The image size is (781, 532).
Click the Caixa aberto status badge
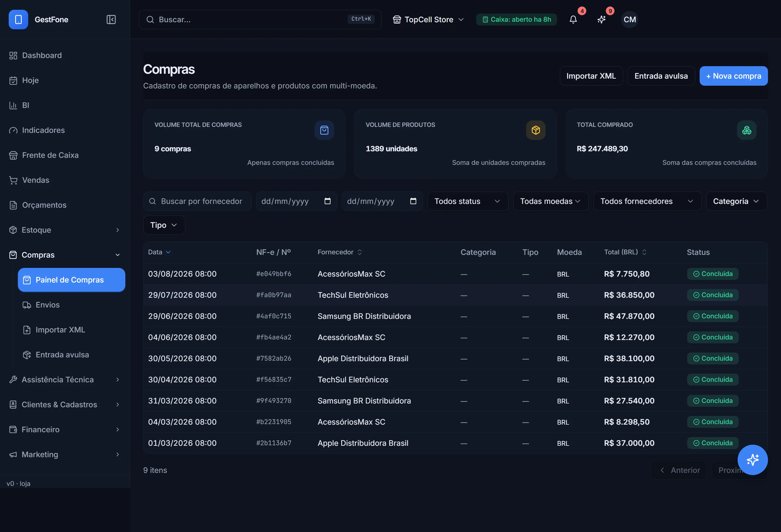coord(517,20)
